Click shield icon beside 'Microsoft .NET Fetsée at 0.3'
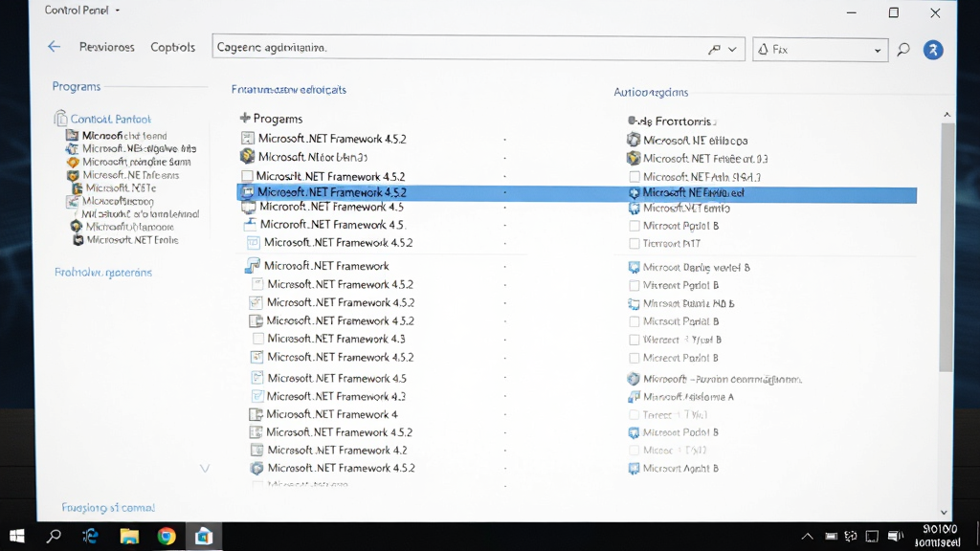Viewport: 980px width, 551px height. 634,158
